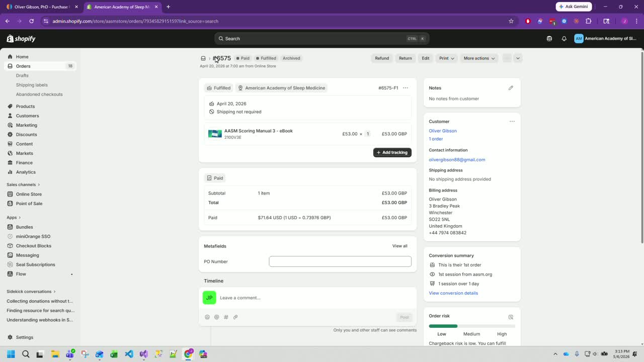Open Chrome extensions puzzle icon
644x362 pixels.
588,21
